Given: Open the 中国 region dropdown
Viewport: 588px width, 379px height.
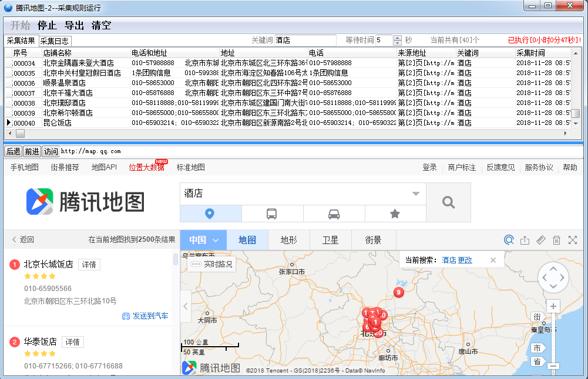Looking at the screenshot, I should 204,240.
